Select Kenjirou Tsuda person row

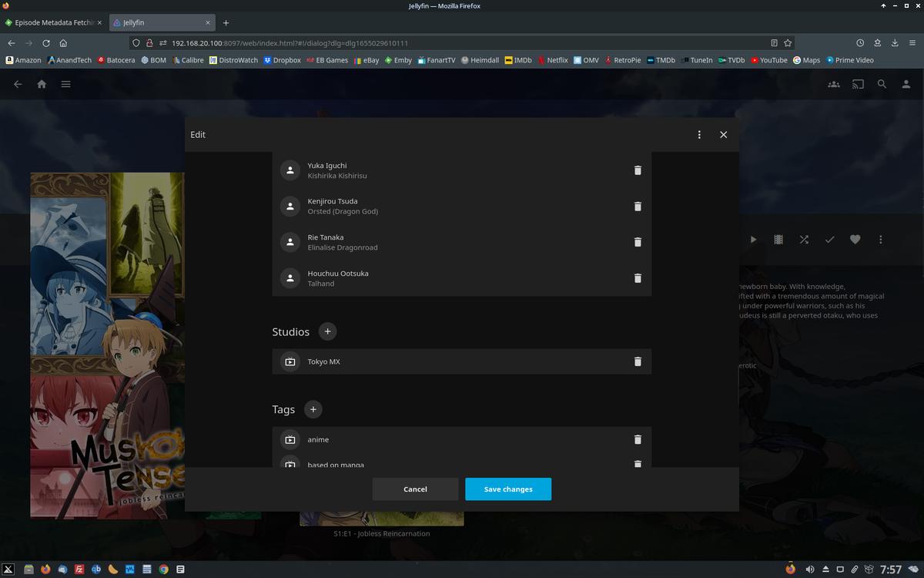[462, 207]
